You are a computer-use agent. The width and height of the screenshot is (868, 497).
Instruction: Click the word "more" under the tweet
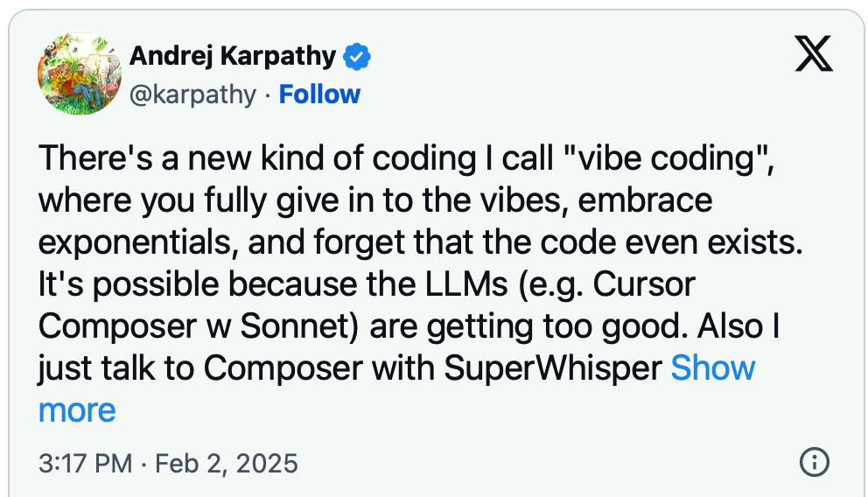click(77, 409)
